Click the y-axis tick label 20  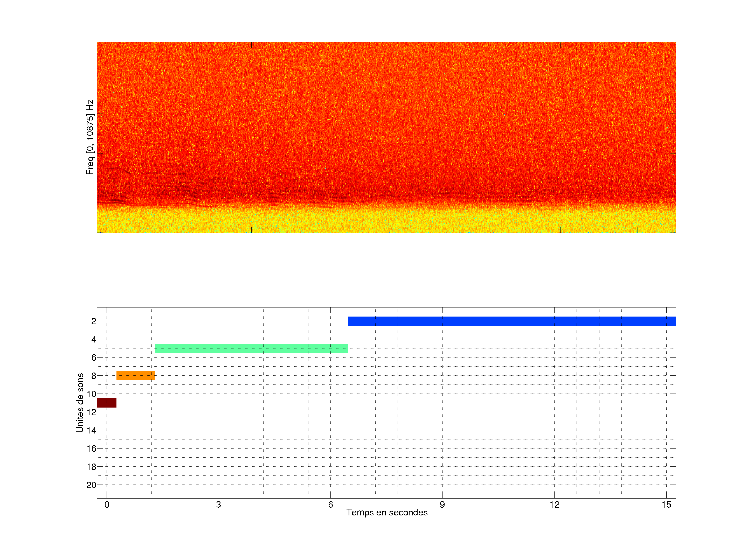point(91,485)
